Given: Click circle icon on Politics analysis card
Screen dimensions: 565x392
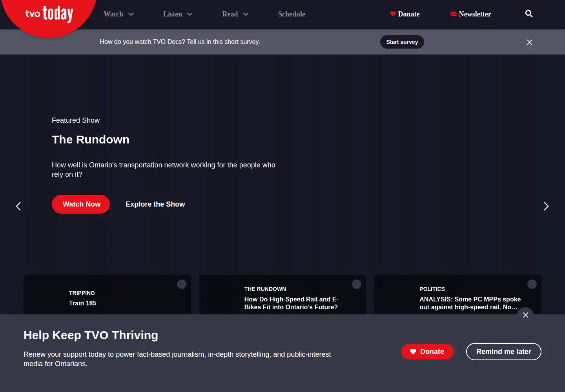Looking at the screenshot, I should (x=532, y=284).
